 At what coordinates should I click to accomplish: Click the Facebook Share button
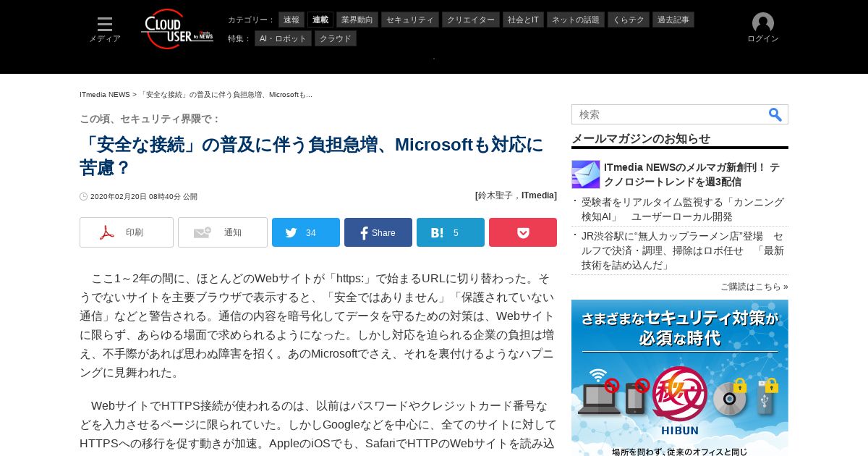coord(378,232)
